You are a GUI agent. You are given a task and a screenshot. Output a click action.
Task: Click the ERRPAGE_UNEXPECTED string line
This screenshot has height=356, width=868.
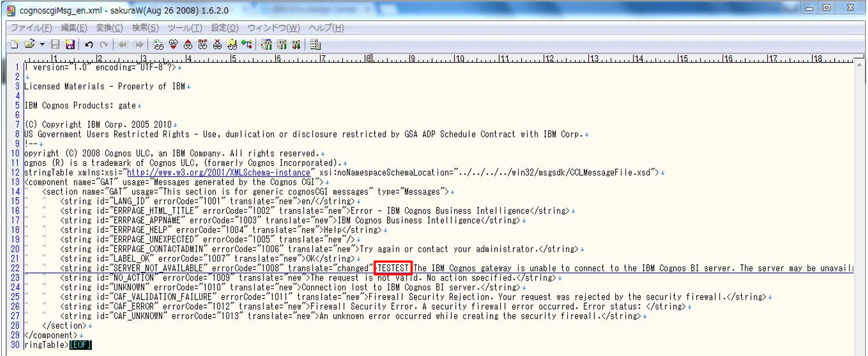coord(207,239)
